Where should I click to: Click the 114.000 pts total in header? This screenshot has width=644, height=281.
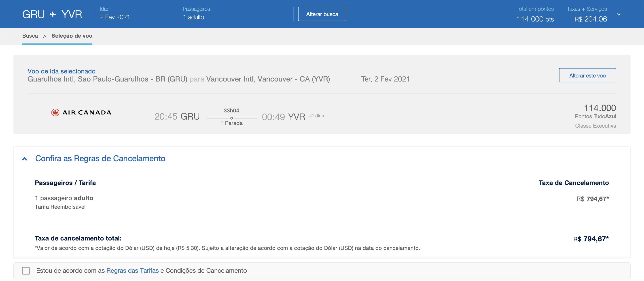click(535, 19)
